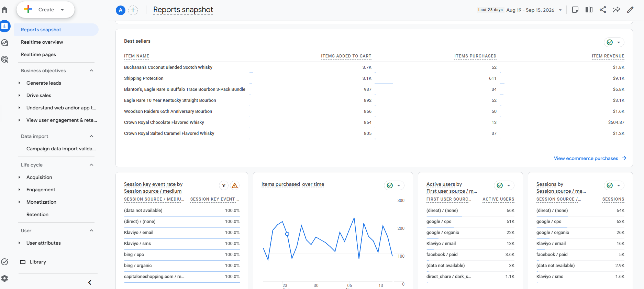The width and height of the screenshot is (644, 289).
Task: Click 'Eagle Rare 10 Year Kentucky Straight Bourbon' row
Action: (x=374, y=100)
